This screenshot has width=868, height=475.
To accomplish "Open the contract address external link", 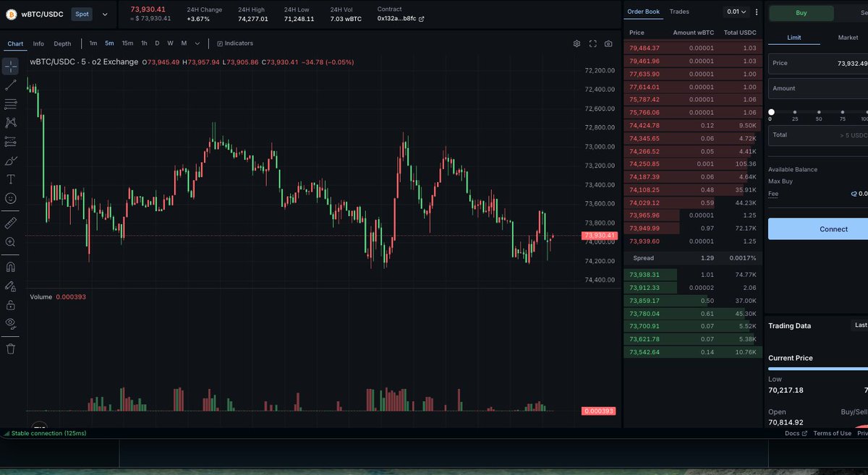I will pos(422,19).
